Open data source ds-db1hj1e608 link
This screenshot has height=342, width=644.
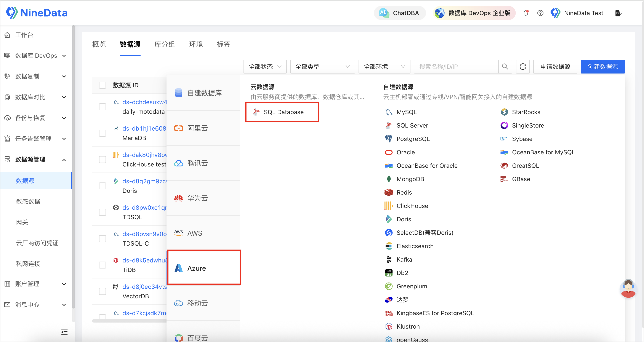(x=144, y=128)
